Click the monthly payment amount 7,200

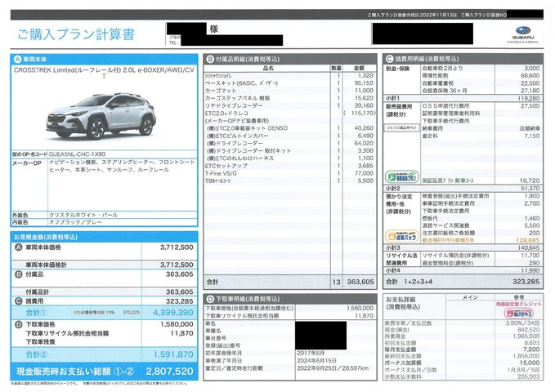531,350
